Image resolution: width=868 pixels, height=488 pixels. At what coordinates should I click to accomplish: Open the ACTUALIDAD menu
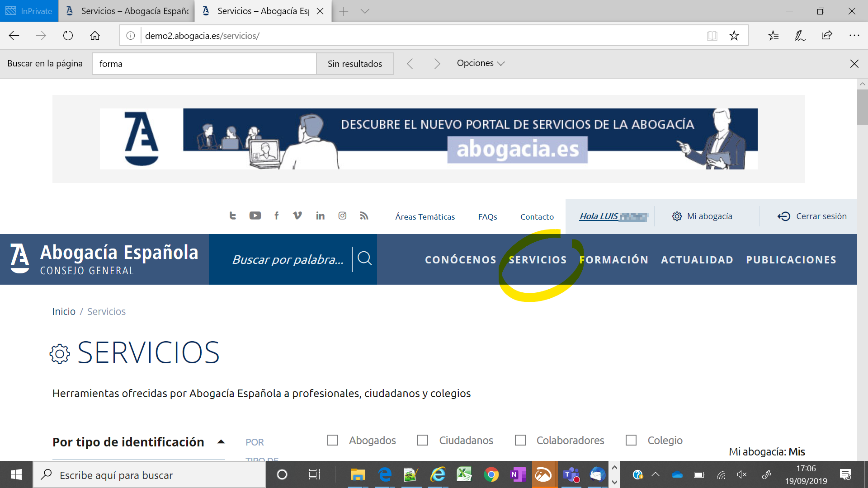[697, 260]
